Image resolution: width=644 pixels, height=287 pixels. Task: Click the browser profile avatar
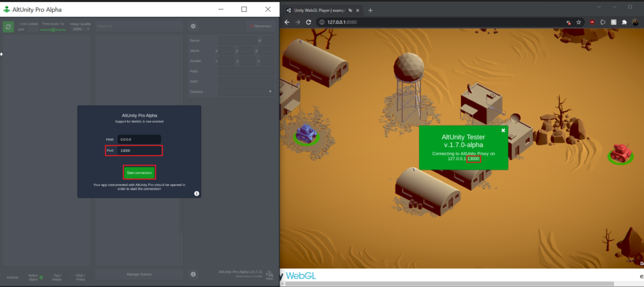pyautogui.click(x=635, y=22)
